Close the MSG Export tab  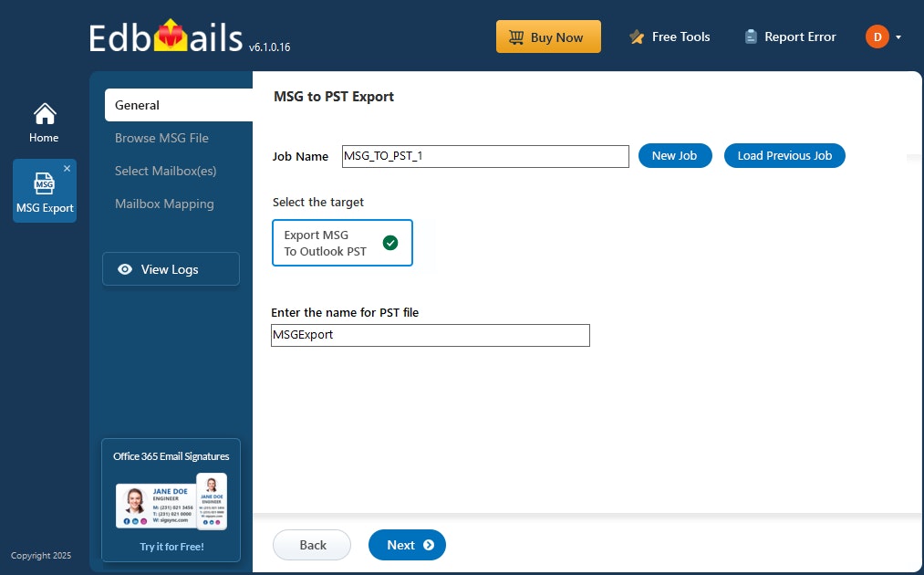coord(67,168)
